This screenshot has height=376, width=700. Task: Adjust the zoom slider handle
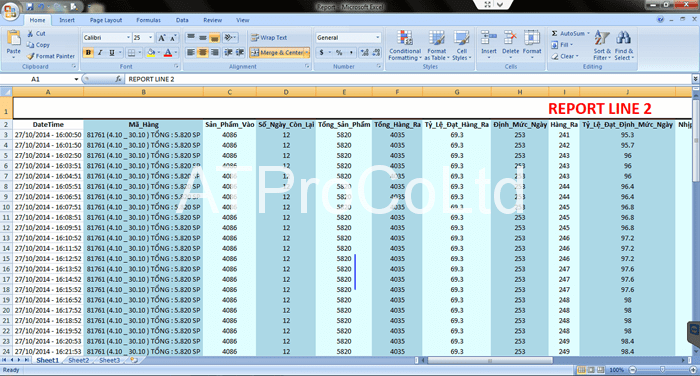pyautogui.click(x=662, y=370)
